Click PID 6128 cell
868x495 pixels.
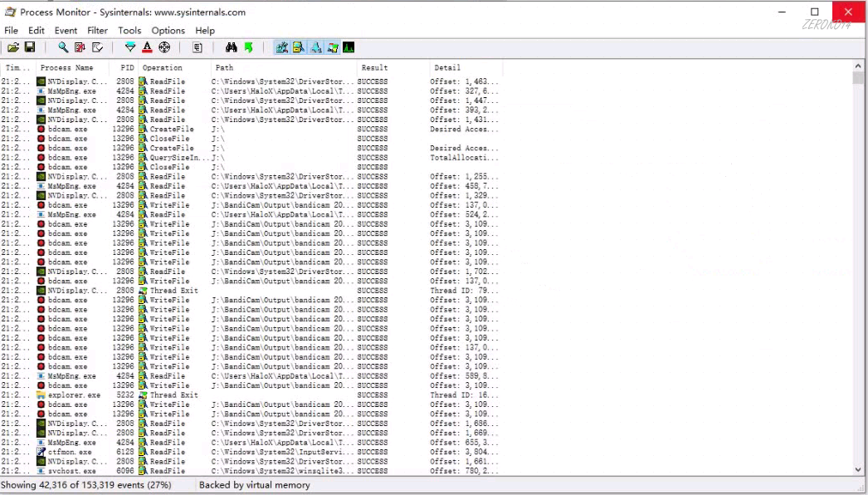(x=125, y=452)
